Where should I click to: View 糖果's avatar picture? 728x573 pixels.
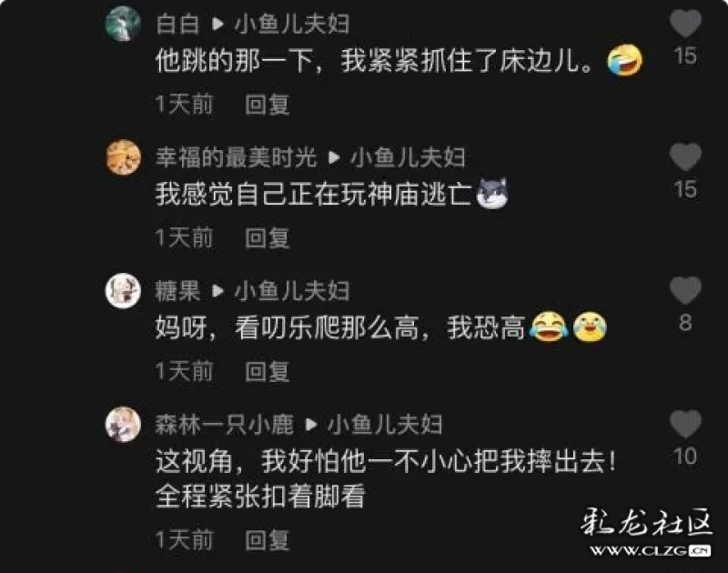pos(123,291)
